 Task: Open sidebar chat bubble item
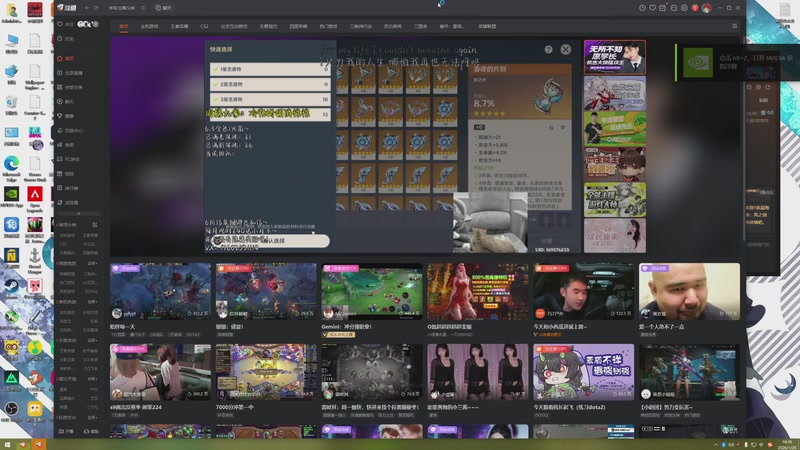click(x=66, y=102)
